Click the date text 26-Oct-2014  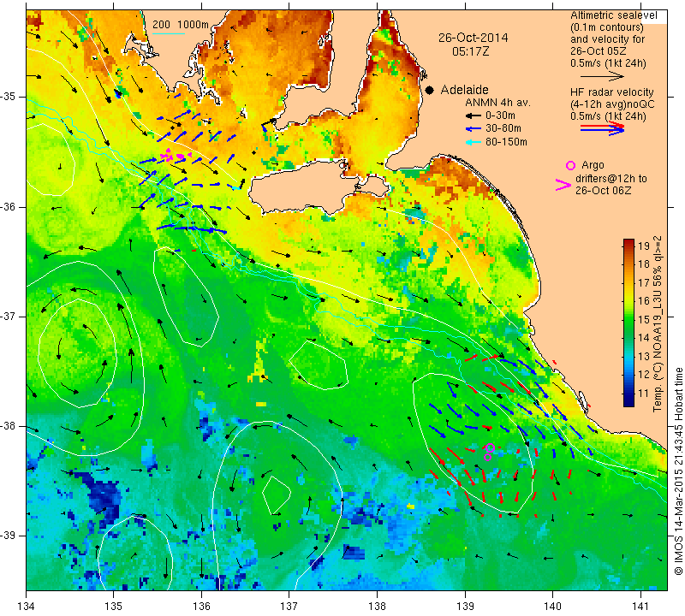pos(474,38)
